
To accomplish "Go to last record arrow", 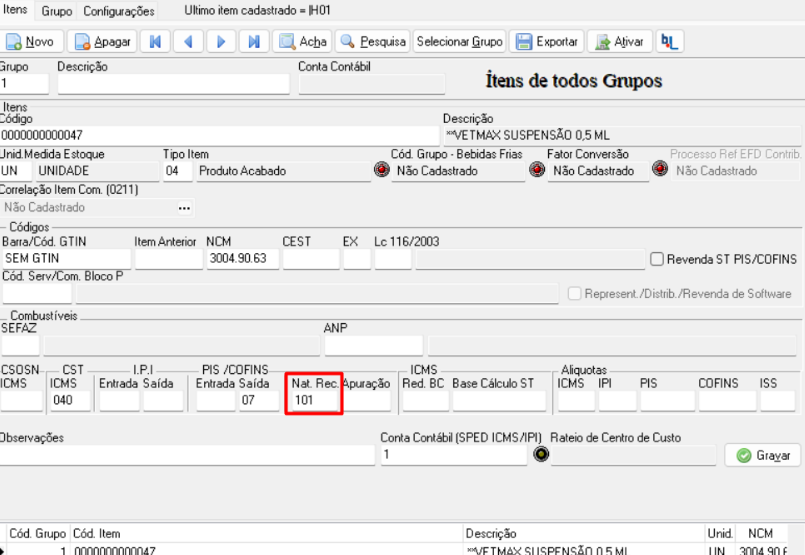I will [x=254, y=42].
